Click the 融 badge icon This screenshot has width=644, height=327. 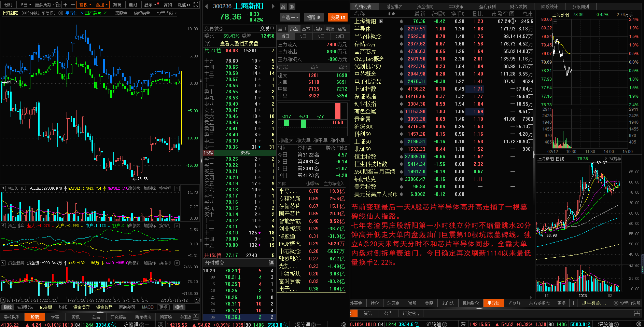[283, 7]
